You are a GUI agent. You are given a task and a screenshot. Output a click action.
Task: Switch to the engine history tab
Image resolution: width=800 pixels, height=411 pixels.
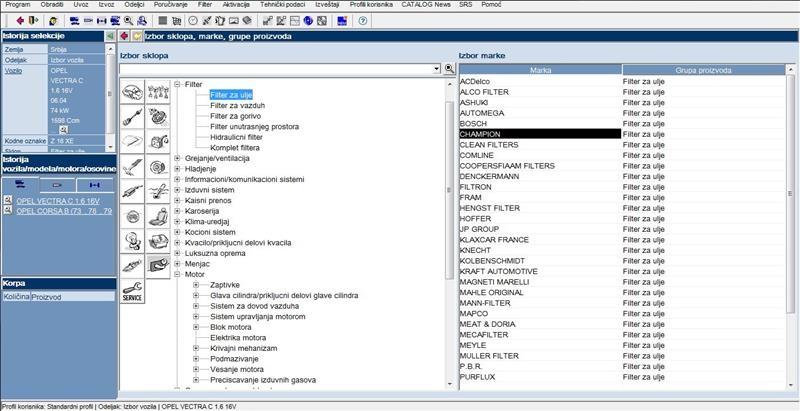[x=58, y=185]
